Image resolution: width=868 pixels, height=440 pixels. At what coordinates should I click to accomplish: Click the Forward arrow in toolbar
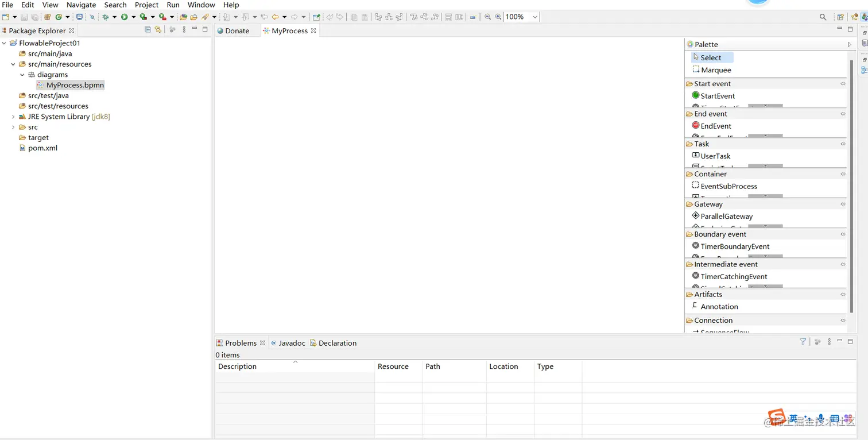[294, 17]
